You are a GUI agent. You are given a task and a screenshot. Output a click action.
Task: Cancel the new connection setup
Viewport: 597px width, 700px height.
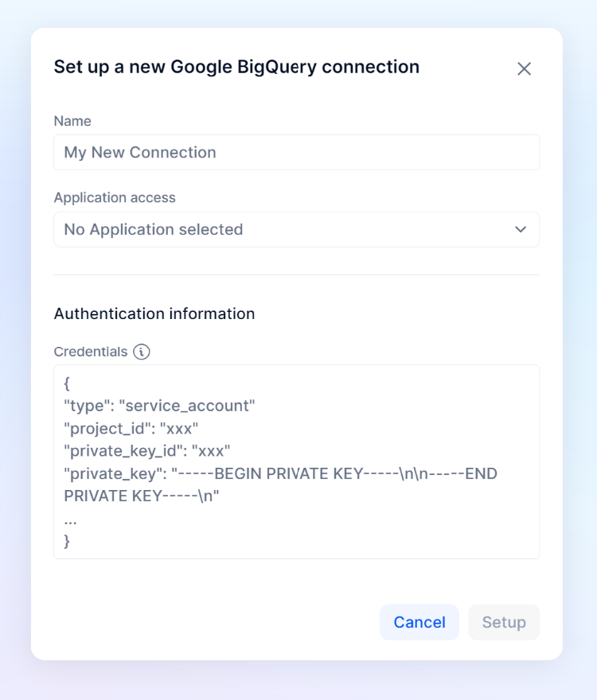coord(419,622)
